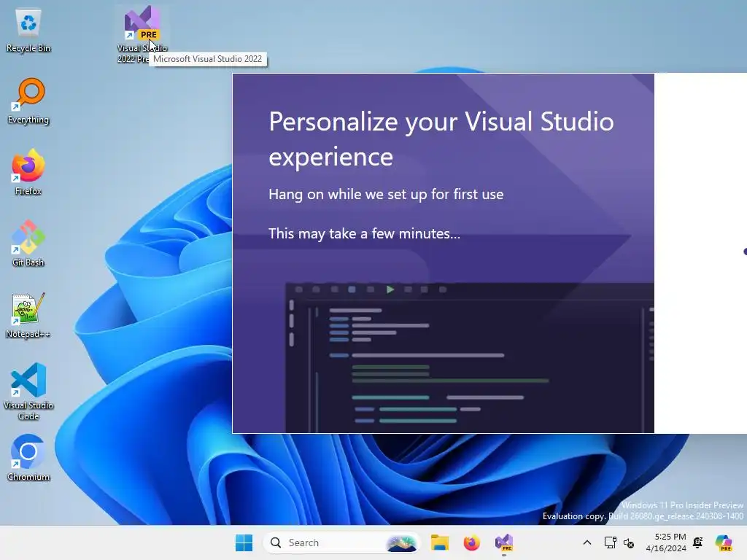Screen dimensions: 747x560
Task: Open the clock showing 5:25 PM
Action: coord(666,542)
